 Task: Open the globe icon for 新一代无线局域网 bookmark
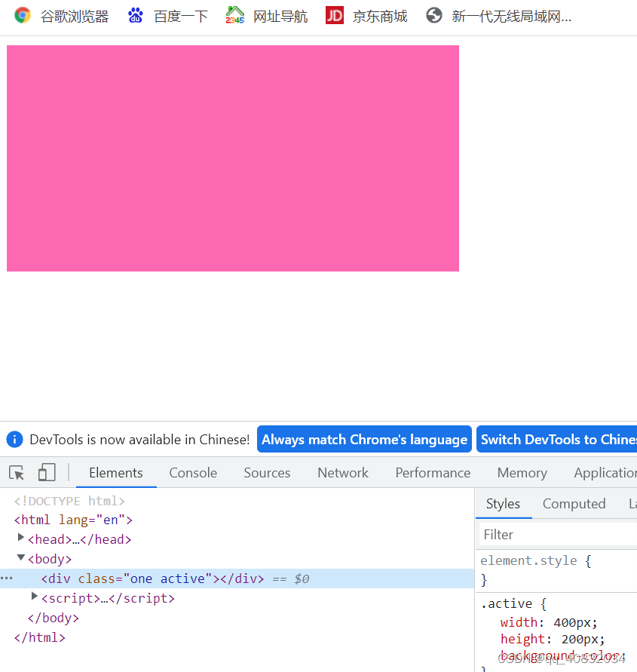point(434,15)
